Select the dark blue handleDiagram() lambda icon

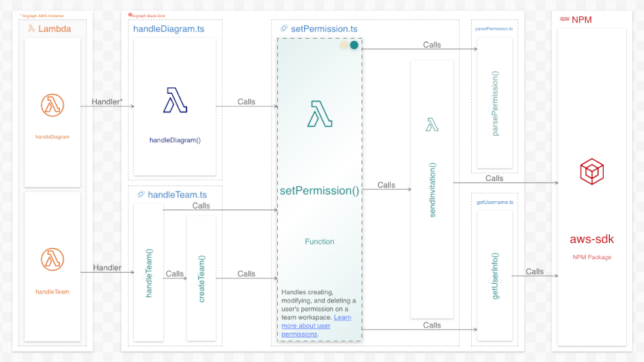pyautogui.click(x=175, y=100)
